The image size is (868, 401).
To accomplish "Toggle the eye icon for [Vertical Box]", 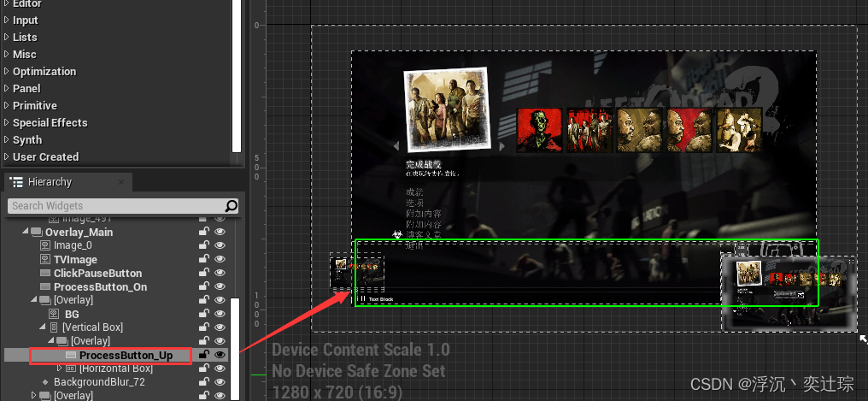I will [x=220, y=327].
